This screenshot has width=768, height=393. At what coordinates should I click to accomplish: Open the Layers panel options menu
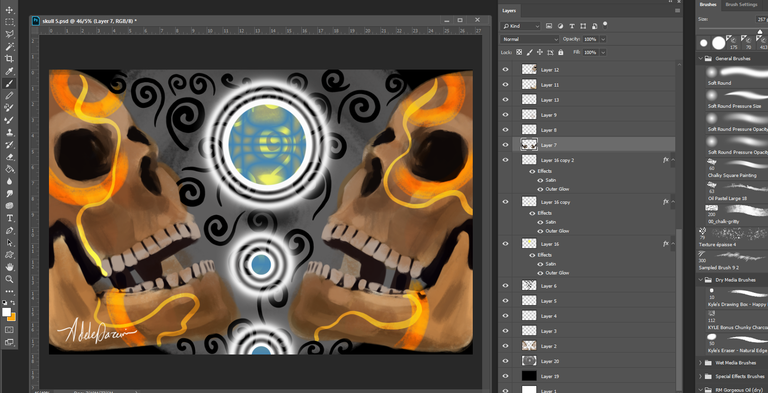678,10
